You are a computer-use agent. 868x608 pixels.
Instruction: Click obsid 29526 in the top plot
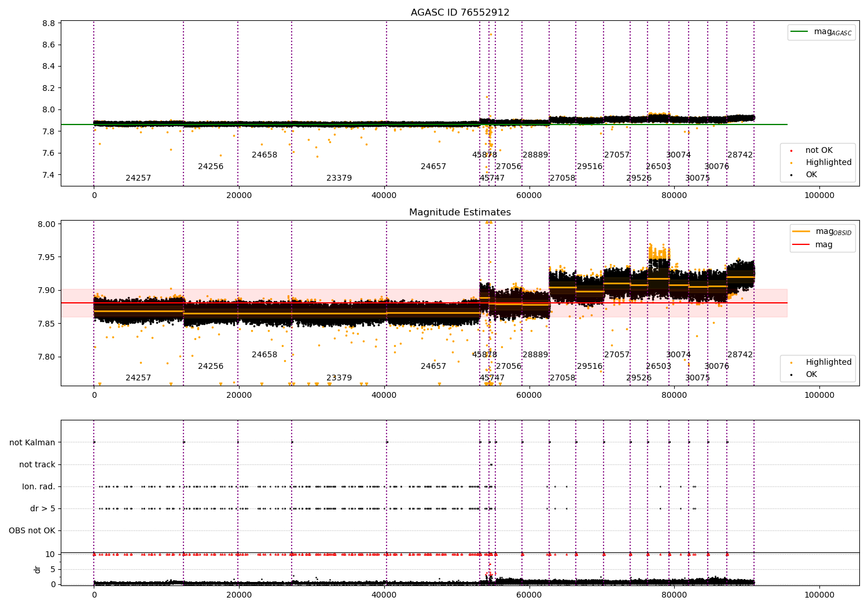[x=639, y=178]
